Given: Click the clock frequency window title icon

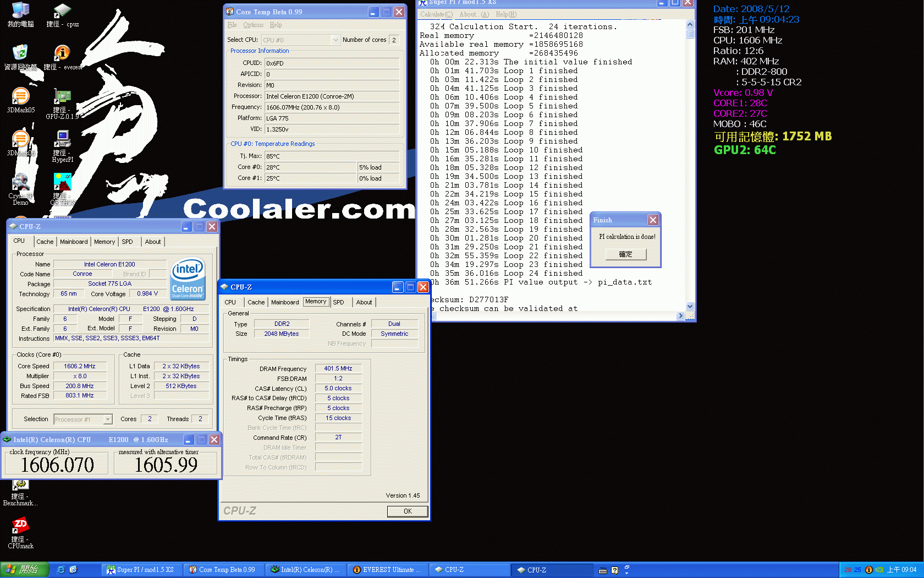Looking at the screenshot, I should tap(7, 439).
